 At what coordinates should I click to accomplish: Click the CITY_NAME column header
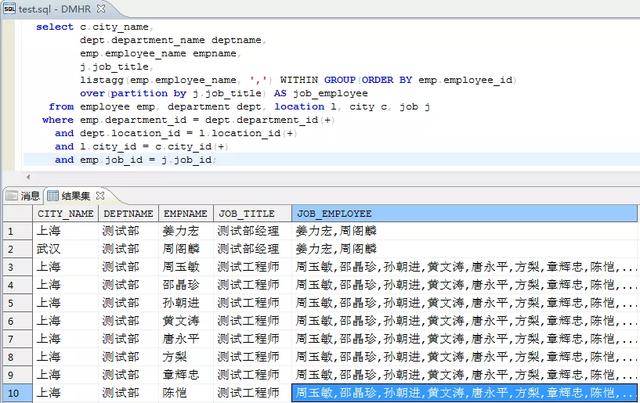tap(65, 214)
